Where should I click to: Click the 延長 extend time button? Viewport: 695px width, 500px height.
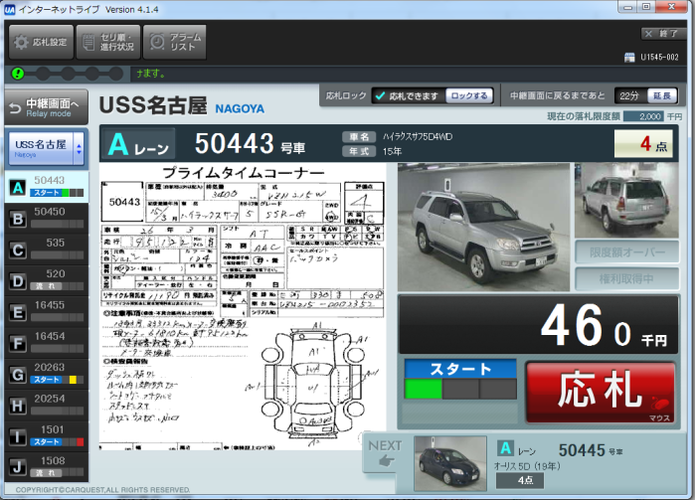point(662,96)
